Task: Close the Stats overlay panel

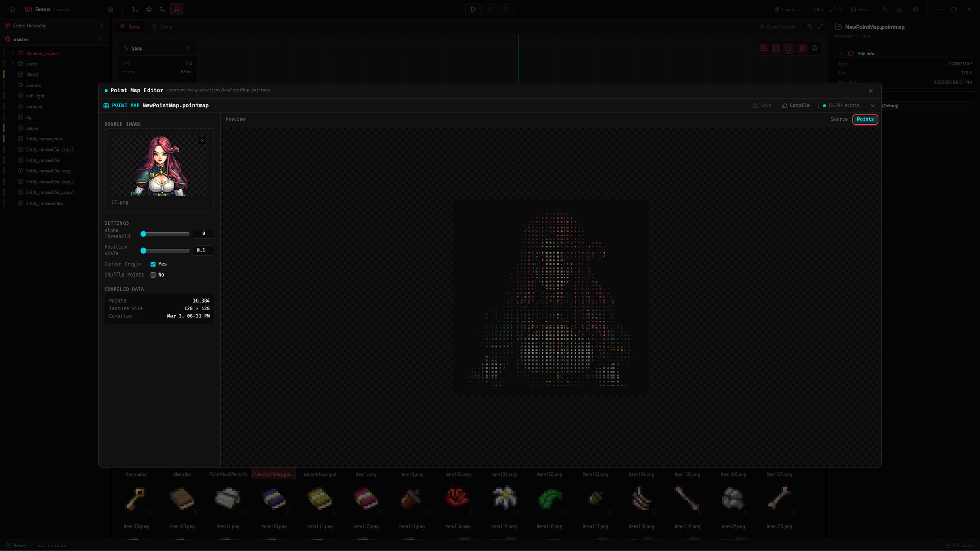Action: click(189, 48)
